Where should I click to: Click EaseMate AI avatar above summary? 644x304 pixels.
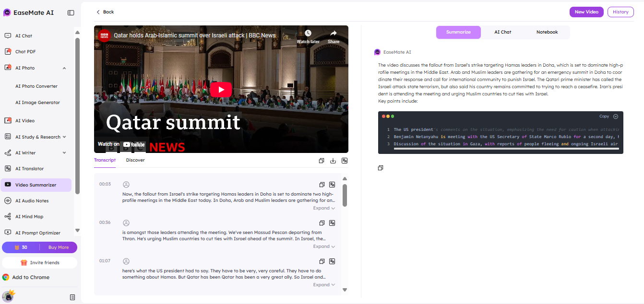click(378, 52)
